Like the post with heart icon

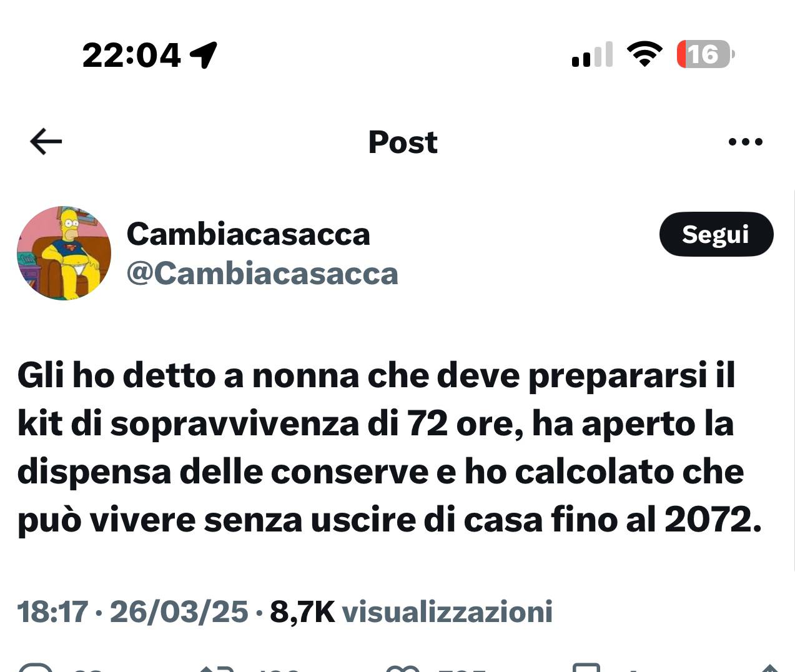[403, 667]
